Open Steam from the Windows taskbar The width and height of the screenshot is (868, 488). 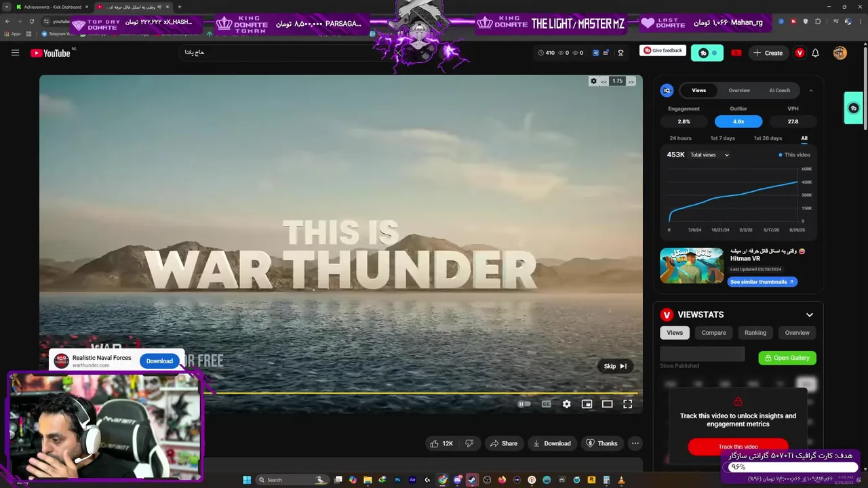tap(471, 480)
